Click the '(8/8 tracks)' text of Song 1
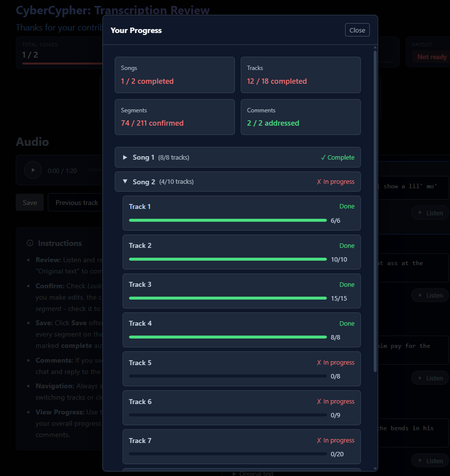This screenshot has height=476, width=450. (173, 157)
